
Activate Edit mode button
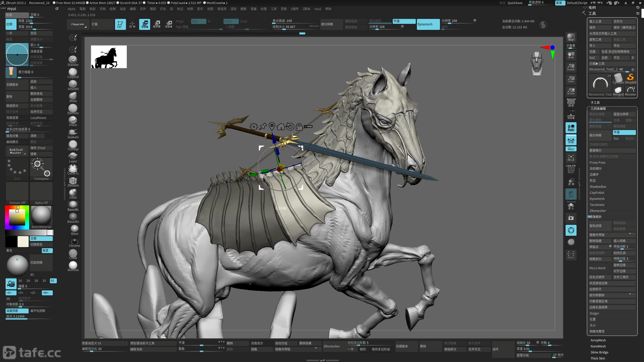click(120, 24)
